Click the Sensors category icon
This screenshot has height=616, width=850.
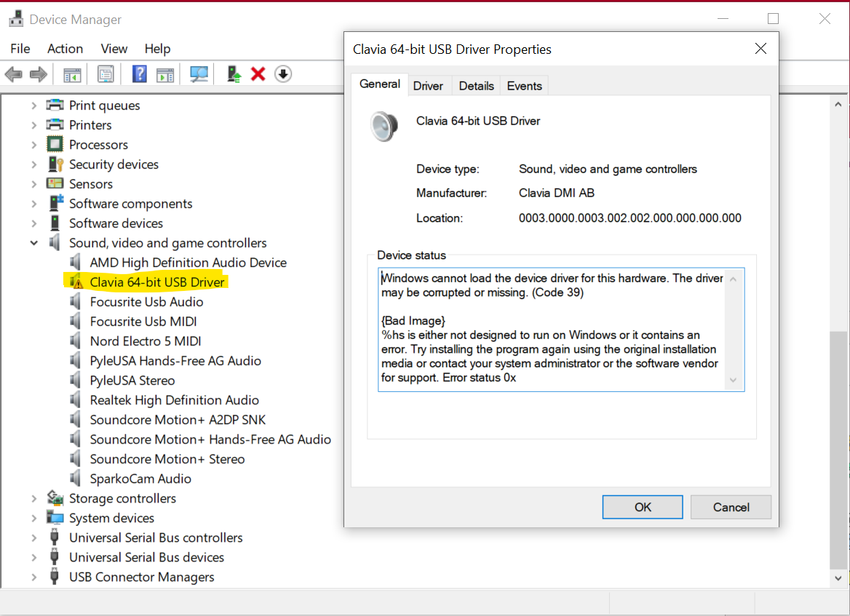[x=55, y=184]
